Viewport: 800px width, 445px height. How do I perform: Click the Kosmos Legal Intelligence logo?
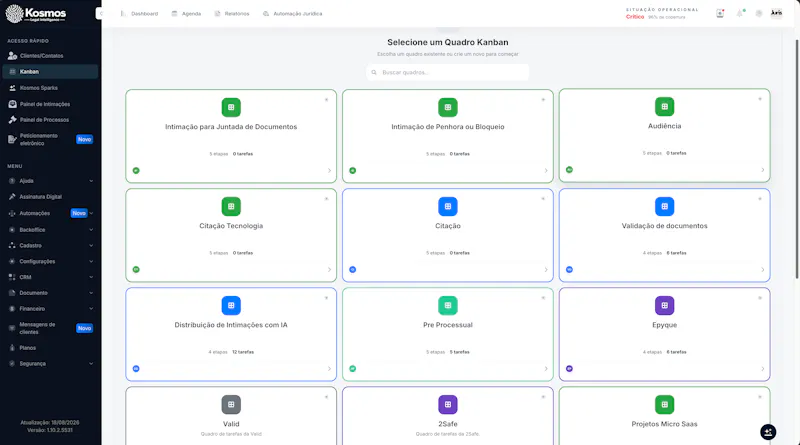click(x=36, y=14)
